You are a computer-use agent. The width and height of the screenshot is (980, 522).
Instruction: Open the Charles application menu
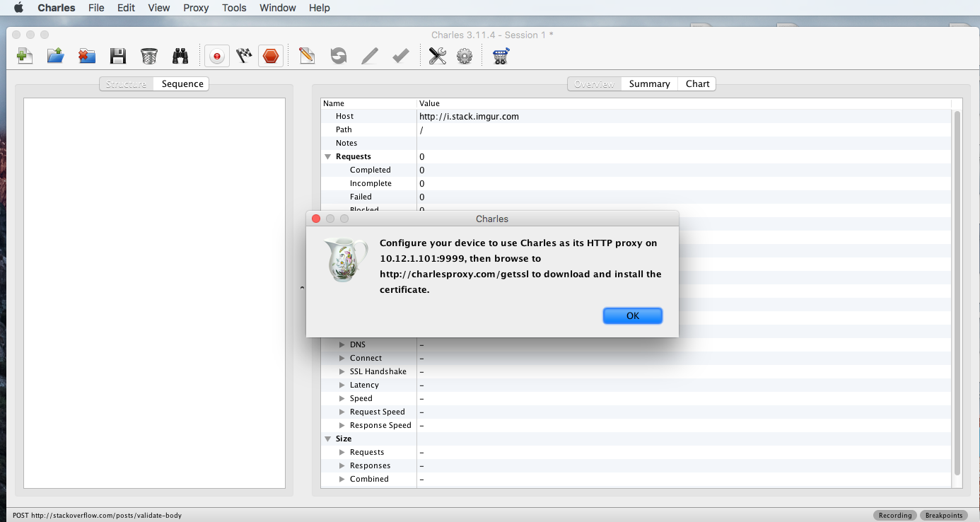pos(57,8)
